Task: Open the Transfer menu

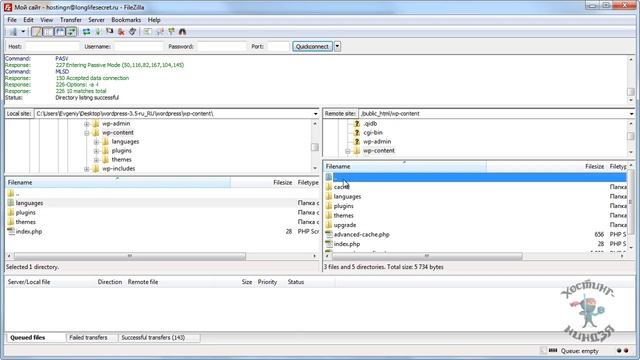Action: pyautogui.click(x=71, y=20)
